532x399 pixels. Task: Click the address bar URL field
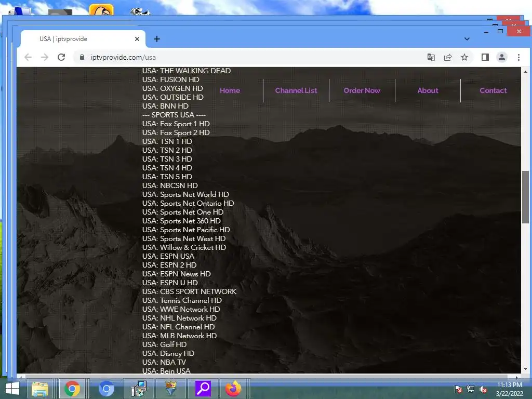251,57
